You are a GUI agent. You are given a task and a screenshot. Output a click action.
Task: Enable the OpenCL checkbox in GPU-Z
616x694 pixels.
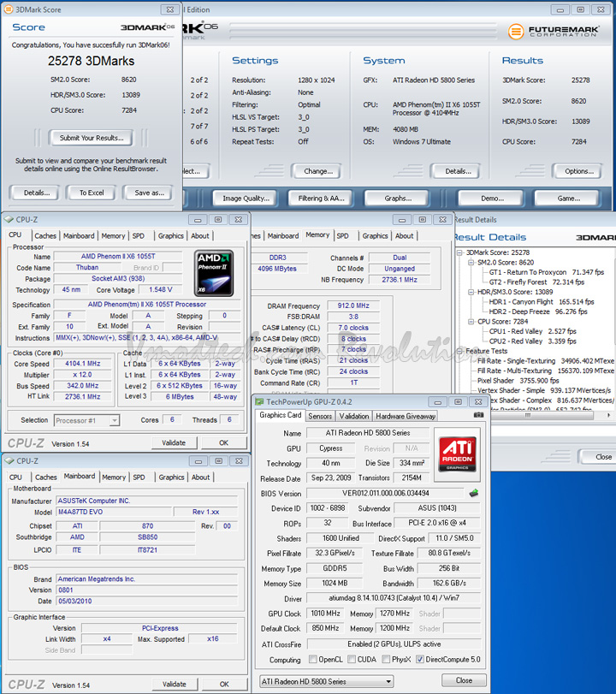pyautogui.click(x=313, y=659)
